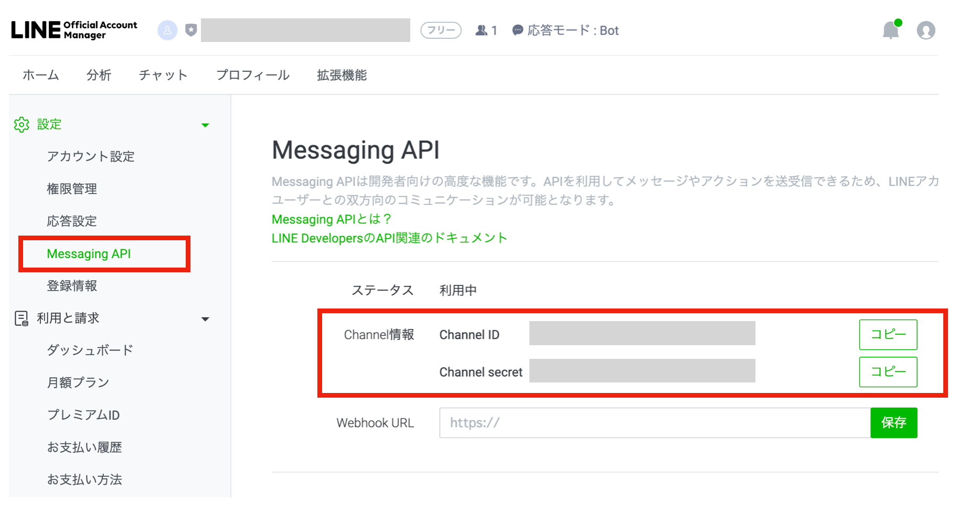Save the Webhook URL with 保存
Viewport: 980px width, 511px height.
(894, 423)
